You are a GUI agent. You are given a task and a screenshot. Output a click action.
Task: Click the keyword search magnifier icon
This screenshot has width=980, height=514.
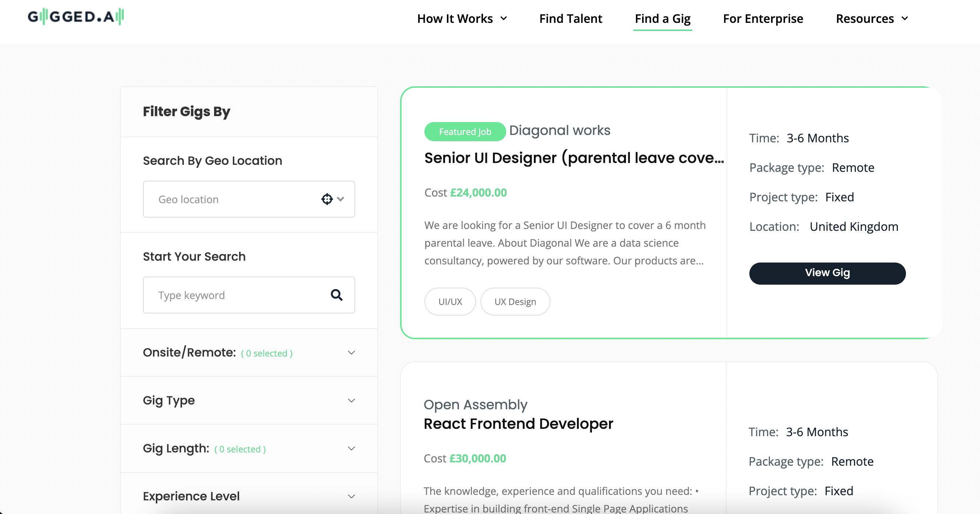pos(336,295)
